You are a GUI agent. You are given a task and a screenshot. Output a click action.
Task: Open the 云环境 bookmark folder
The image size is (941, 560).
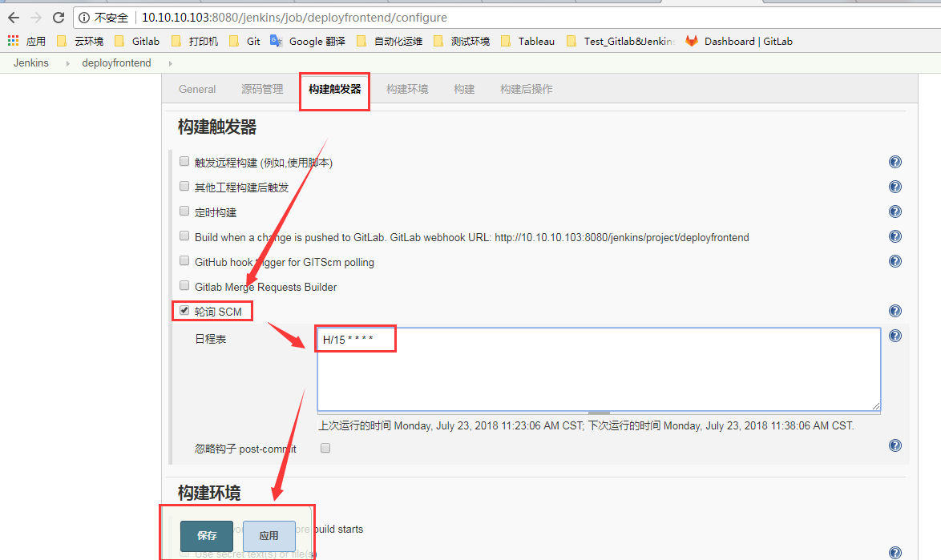pyautogui.click(x=80, y=41)
